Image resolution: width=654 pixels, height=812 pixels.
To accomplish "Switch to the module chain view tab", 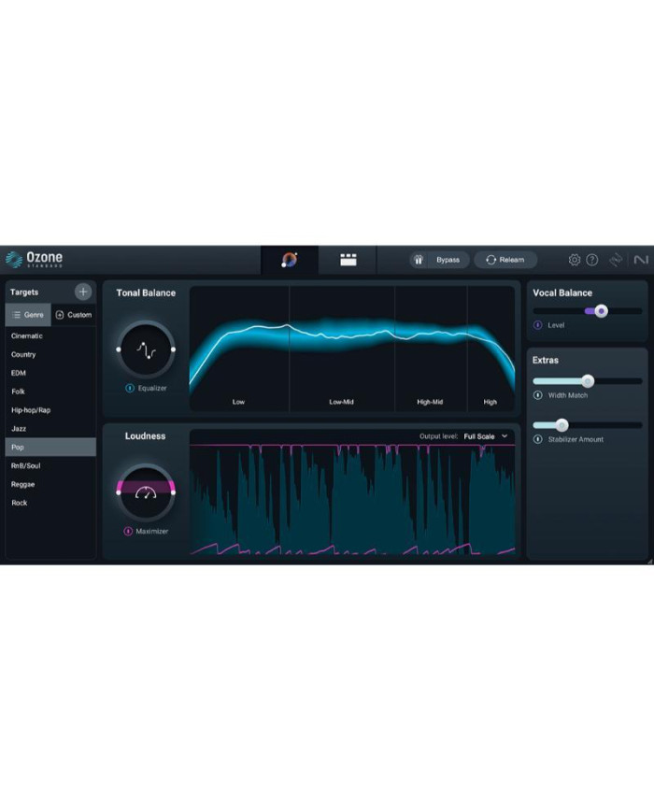I will tap(348, 260).
